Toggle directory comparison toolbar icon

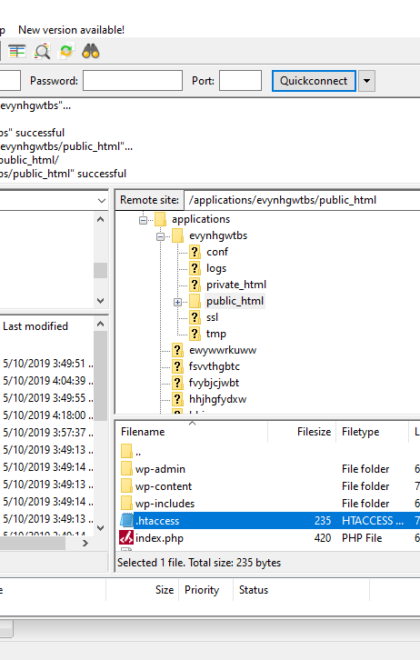coord(17,51)
